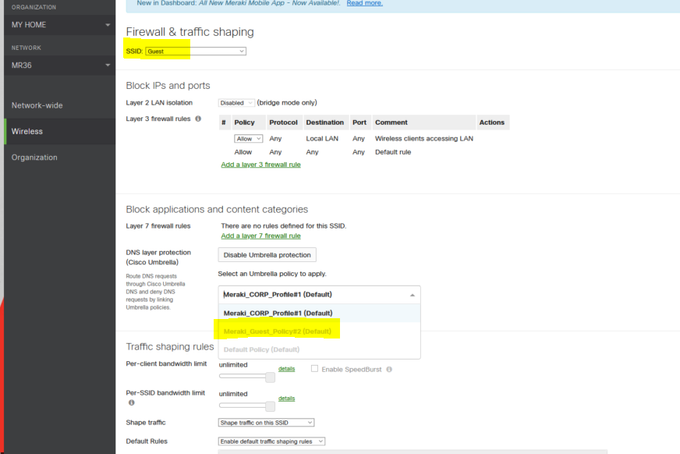
Task: Click info icon beside Layer 3 firewall rules
Action: pyautogui.click(x=198, y=119)
